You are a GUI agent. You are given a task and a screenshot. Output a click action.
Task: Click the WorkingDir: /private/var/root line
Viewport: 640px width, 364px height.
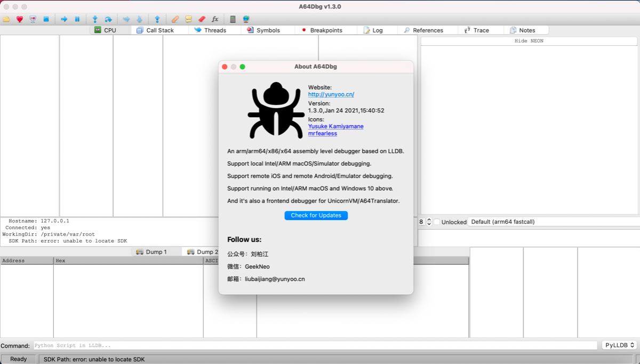(49, 234)
